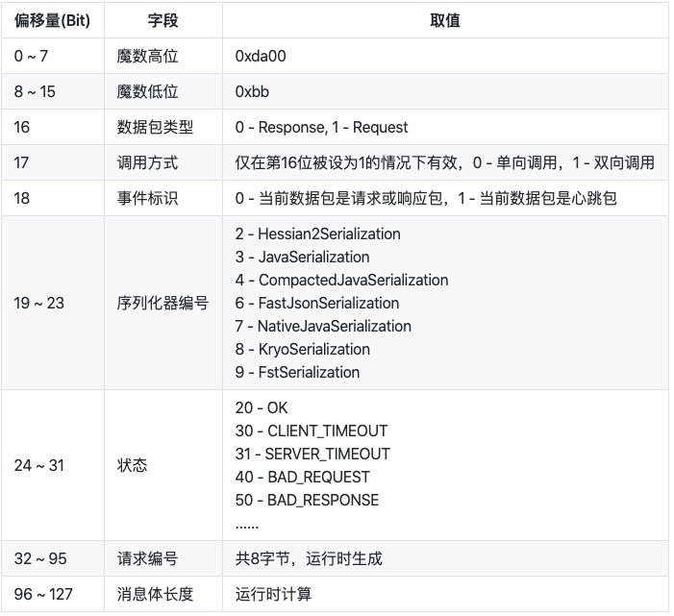Click the 0xda00 value
This screenshot has height=616, width=674.
click(261, 56)
